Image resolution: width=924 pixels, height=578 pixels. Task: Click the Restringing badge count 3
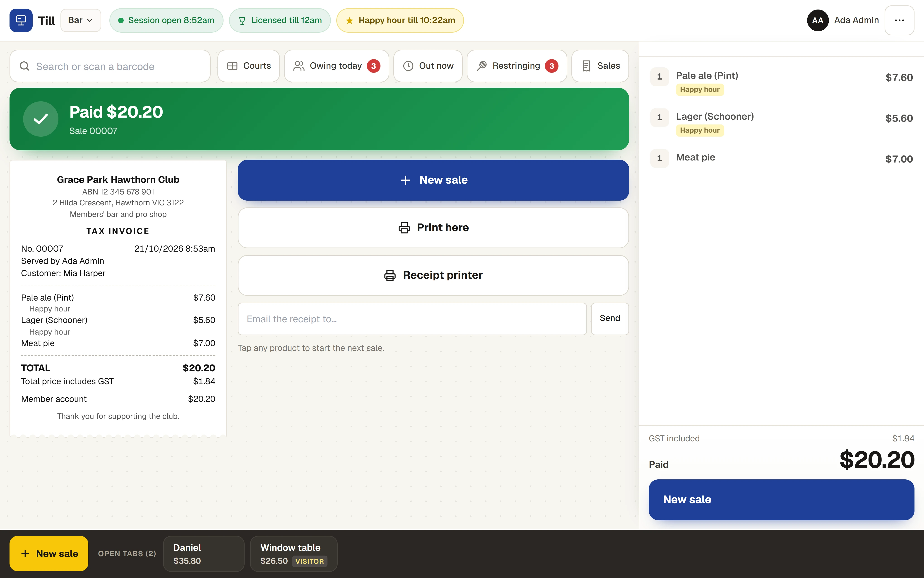(551, 66)
